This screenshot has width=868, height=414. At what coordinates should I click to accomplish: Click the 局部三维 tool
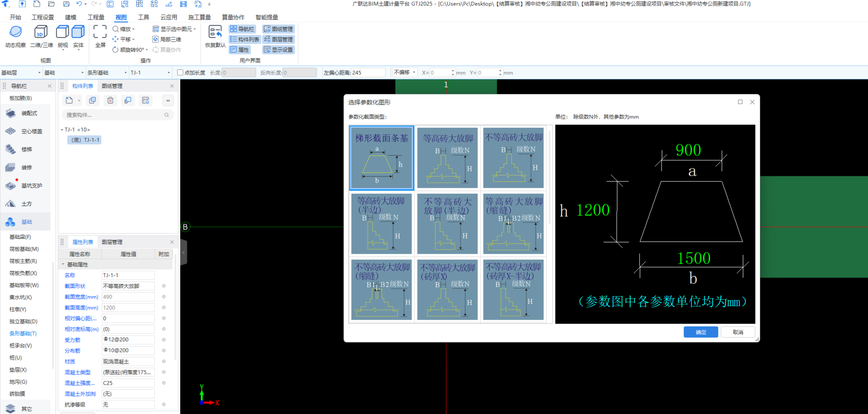tap(167, 39)
